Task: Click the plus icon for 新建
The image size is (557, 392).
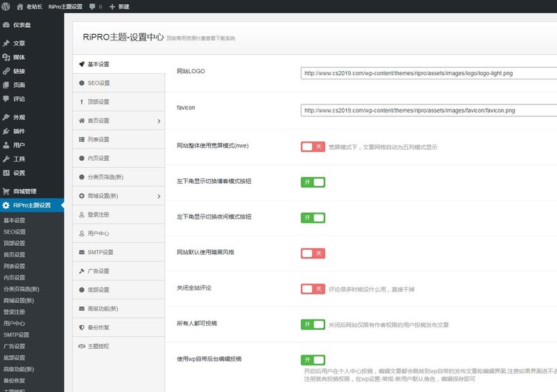Action: click(112, 7)
